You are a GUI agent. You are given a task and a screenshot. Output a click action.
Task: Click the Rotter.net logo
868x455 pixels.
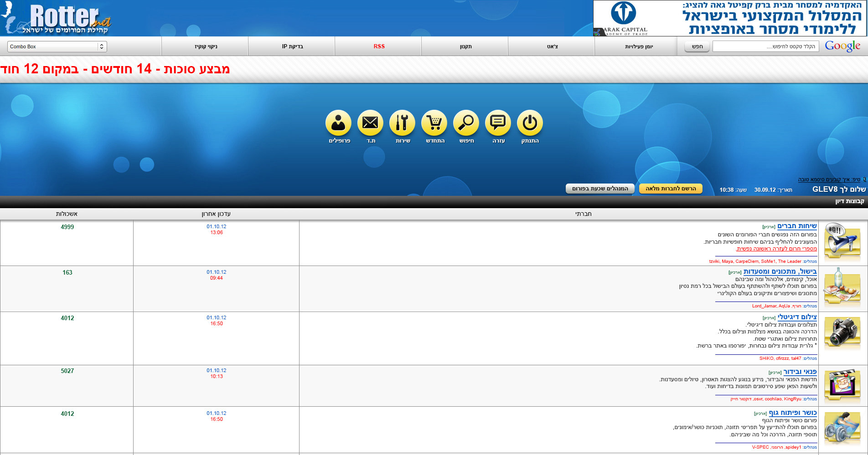pos(57,18)
